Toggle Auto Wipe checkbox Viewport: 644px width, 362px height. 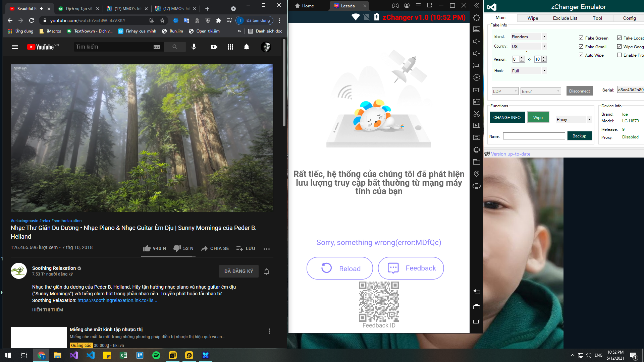pyautogui.click(x=581, y=55)
